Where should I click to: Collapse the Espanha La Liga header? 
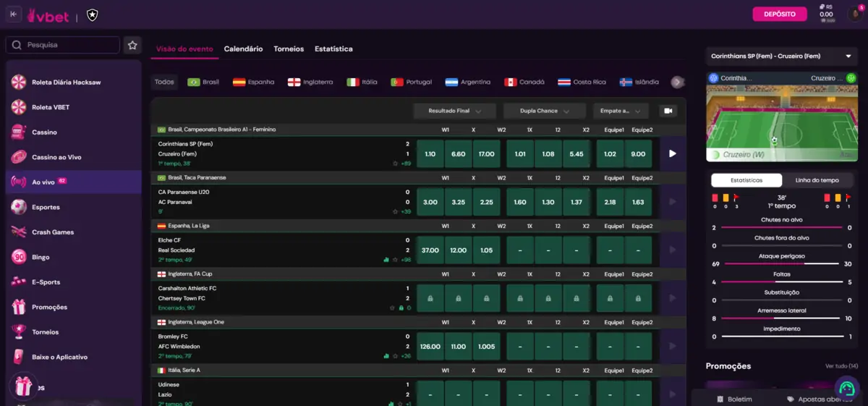418,226
